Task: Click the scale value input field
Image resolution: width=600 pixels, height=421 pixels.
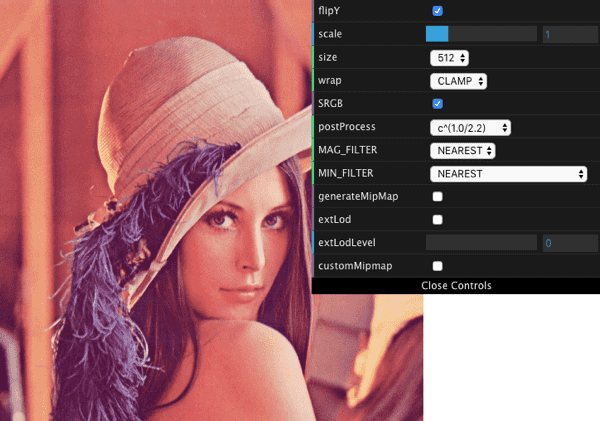Action: [x=570, y=34]
